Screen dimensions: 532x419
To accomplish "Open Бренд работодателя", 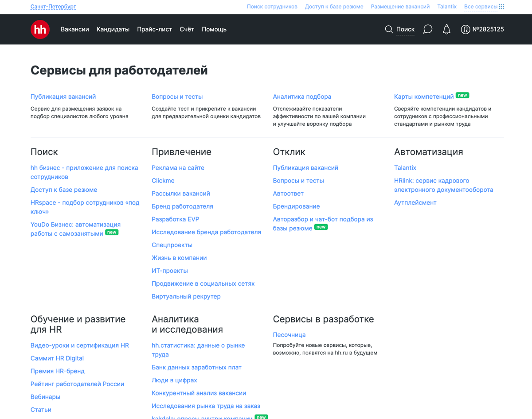I will tap(182, 206).
